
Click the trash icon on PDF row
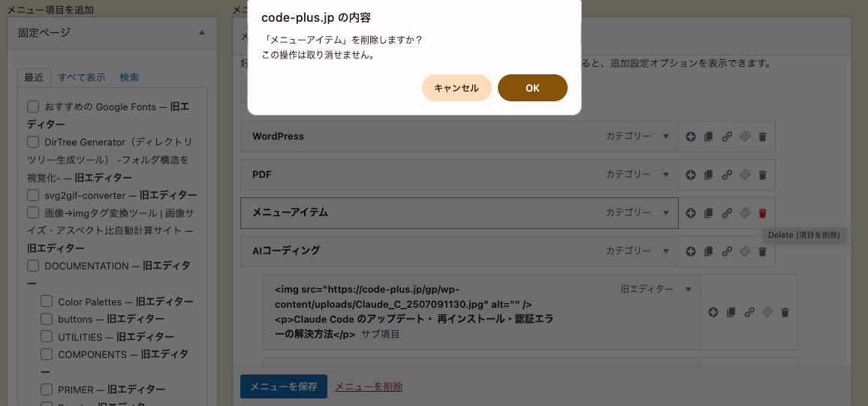762,175
